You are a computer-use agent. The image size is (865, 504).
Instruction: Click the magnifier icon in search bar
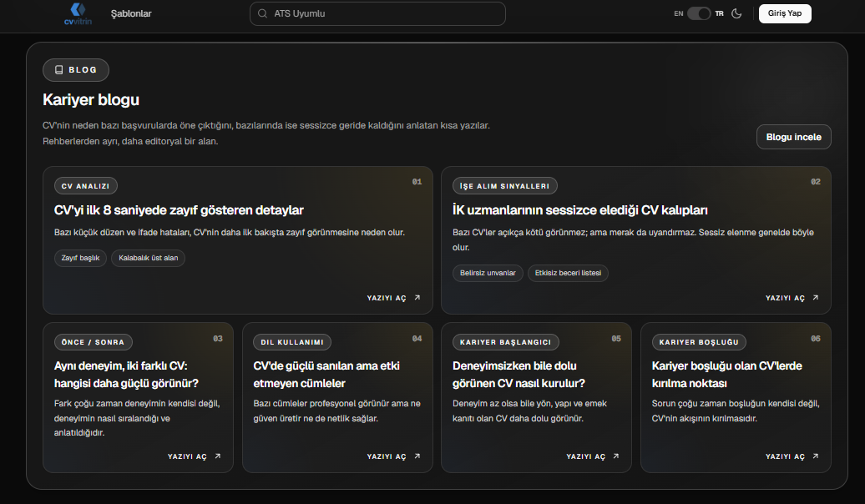[262, 14]
